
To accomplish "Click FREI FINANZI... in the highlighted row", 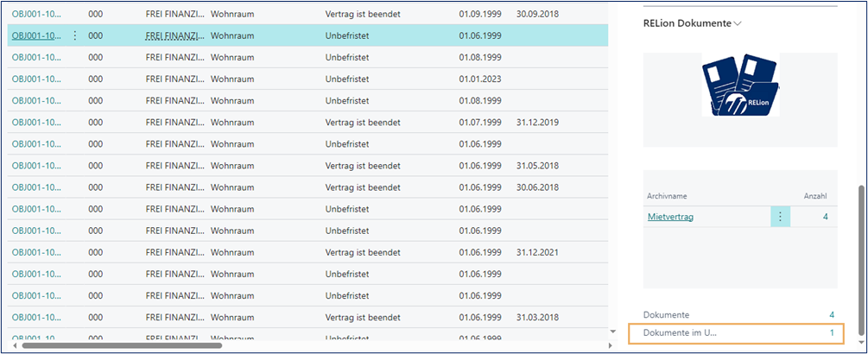I will [175, 35].
